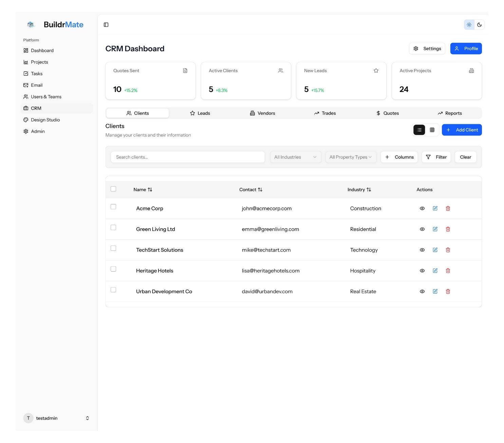Open the All Industries dropdown
The height and width of the screenshot is (443, 504).
[x=295, y=157]
